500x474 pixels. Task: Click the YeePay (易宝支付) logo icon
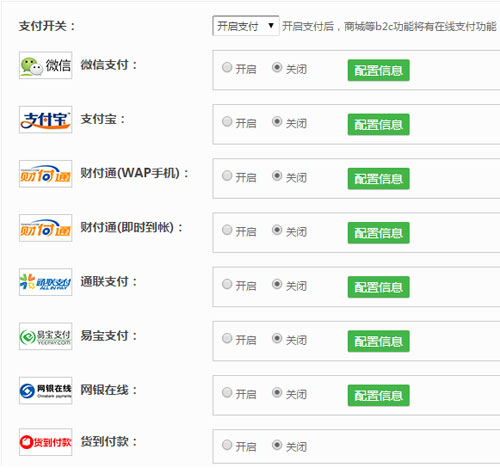pyautogui.click(x=45, y=336)
